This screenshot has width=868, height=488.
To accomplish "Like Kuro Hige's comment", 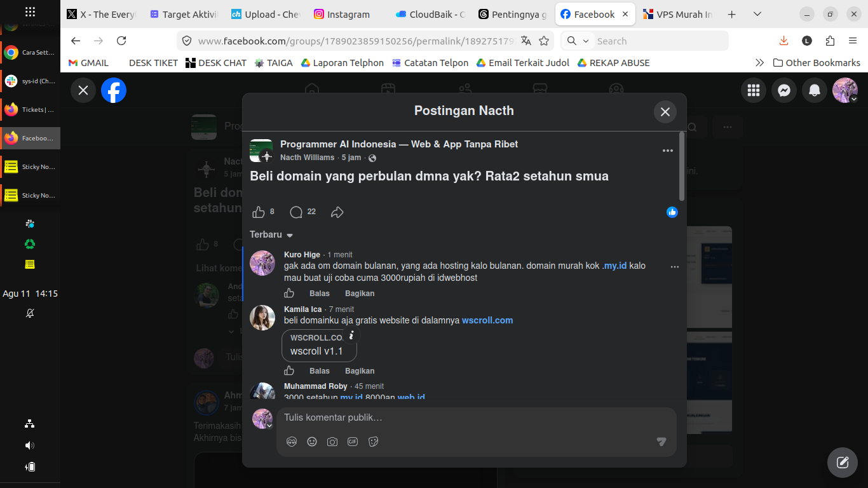I will tap(289, 294).
